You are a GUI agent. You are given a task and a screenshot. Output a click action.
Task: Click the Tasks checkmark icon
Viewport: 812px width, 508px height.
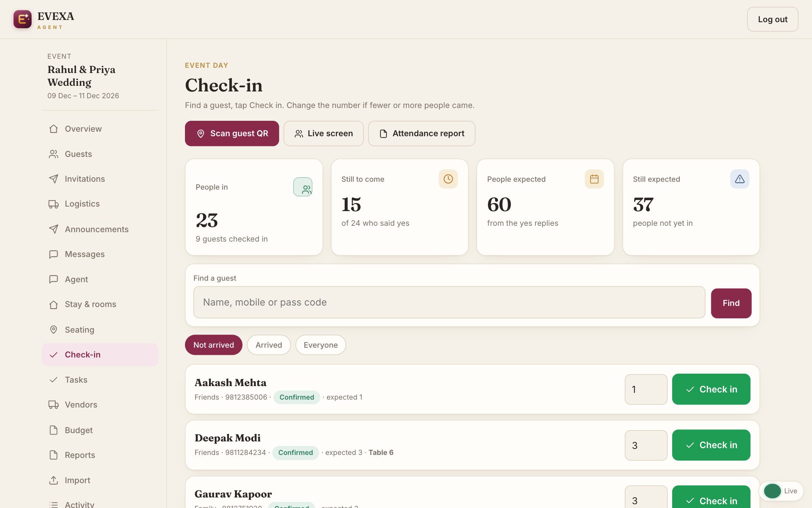coord(54,380)
